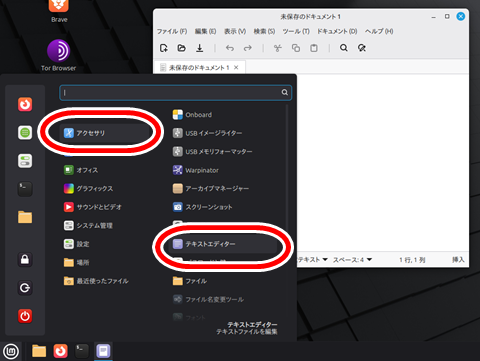Click inside the text editor document area
Image resolution: width=480 pixels, height=361 pixels.
point(382,162)
